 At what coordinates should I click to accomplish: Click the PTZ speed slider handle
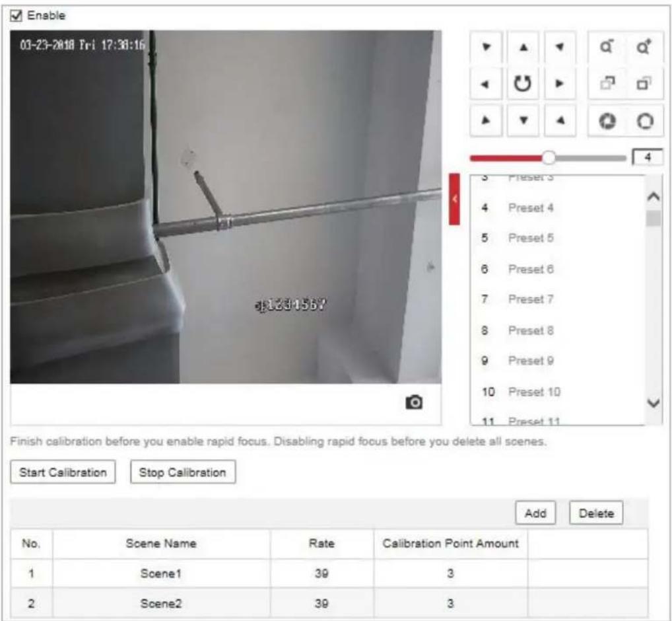coord(549,158)
